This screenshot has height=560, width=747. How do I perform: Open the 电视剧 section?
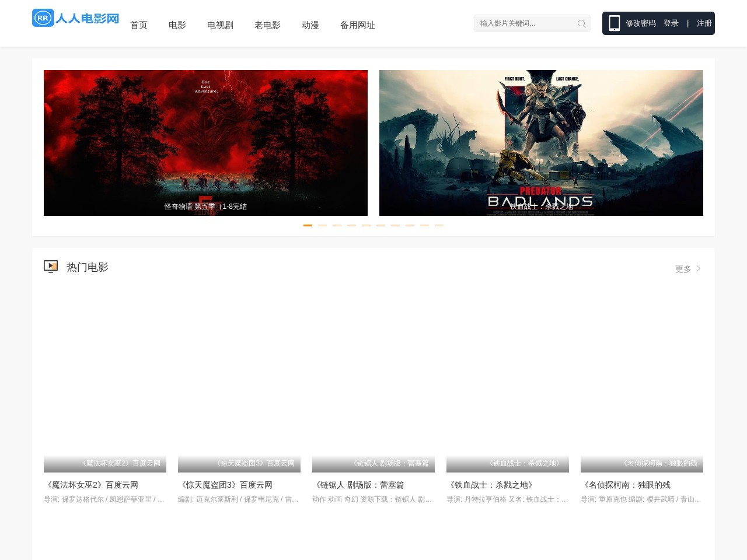[x=220, y=25]
